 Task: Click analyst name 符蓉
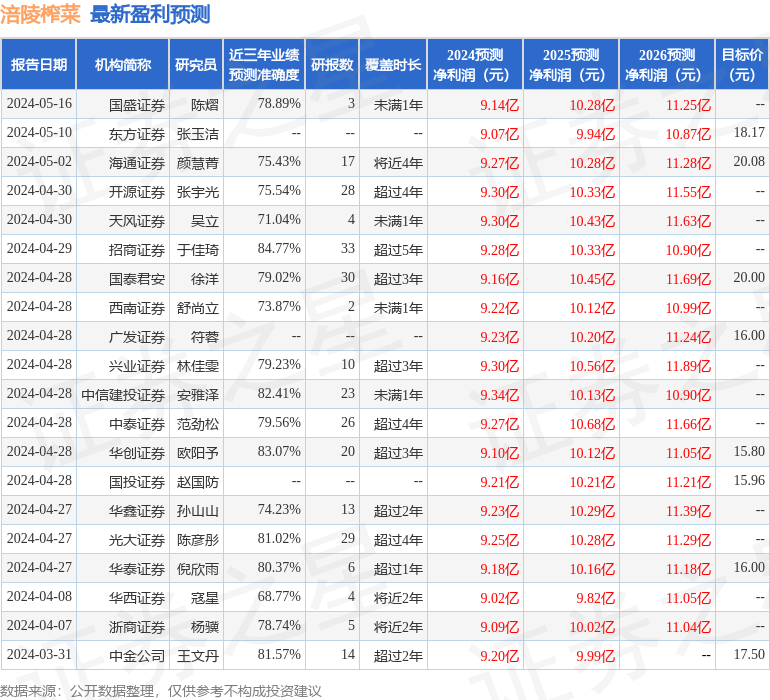point(205,337)
